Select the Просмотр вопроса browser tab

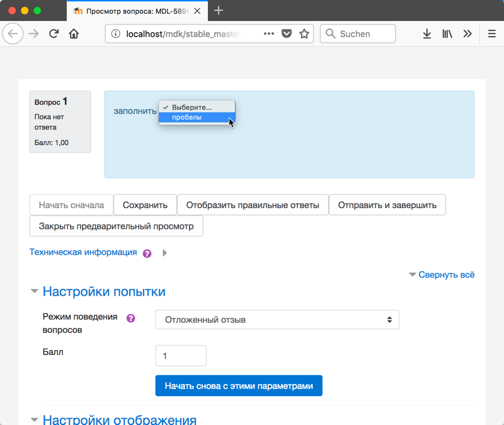[137, 11]
